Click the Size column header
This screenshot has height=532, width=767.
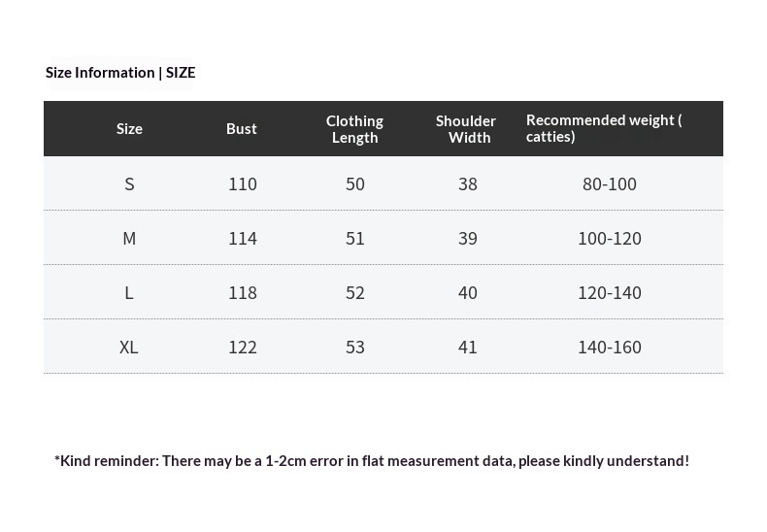click(x=129, y=128)
